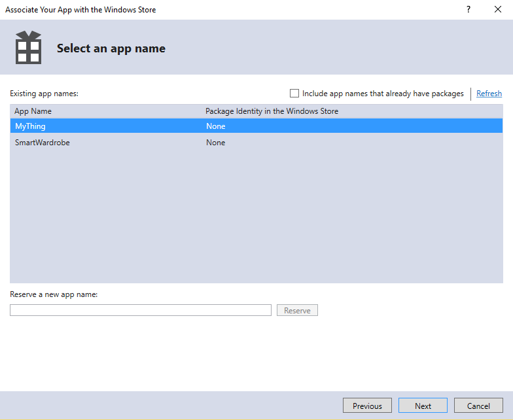Viewport: 513px width, 420px height.
Task: Click the None value in MyThing row
Action: pos(215,126)
